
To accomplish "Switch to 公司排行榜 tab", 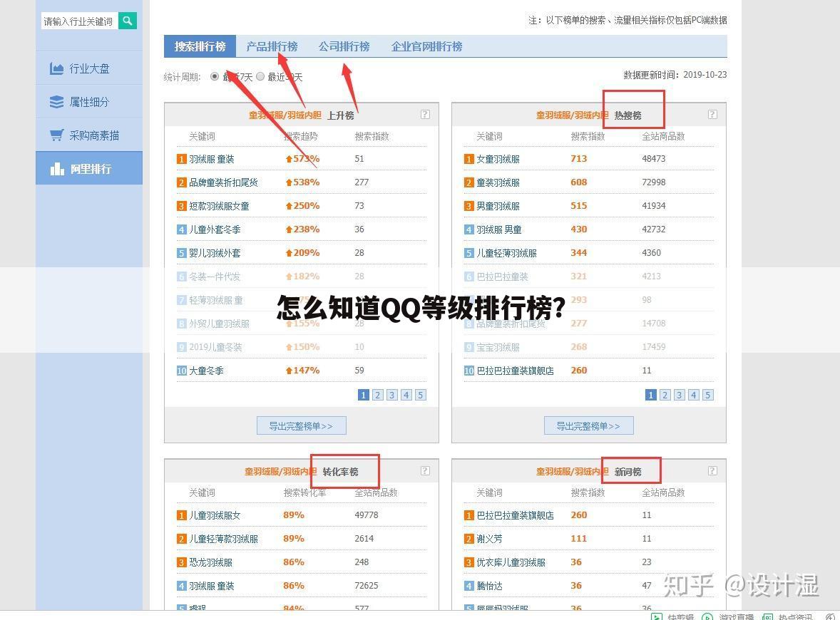I will pyautogui.click(x=344, y=46).
